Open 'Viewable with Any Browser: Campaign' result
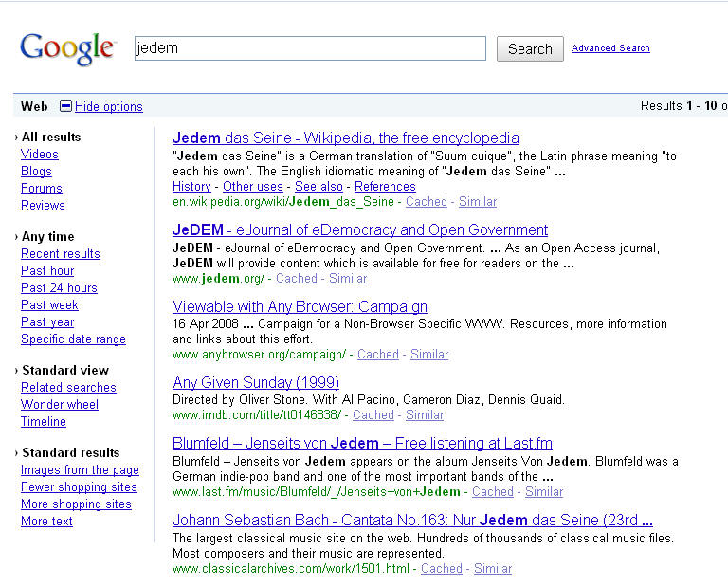The image size is (728, 587). point(300,306)
